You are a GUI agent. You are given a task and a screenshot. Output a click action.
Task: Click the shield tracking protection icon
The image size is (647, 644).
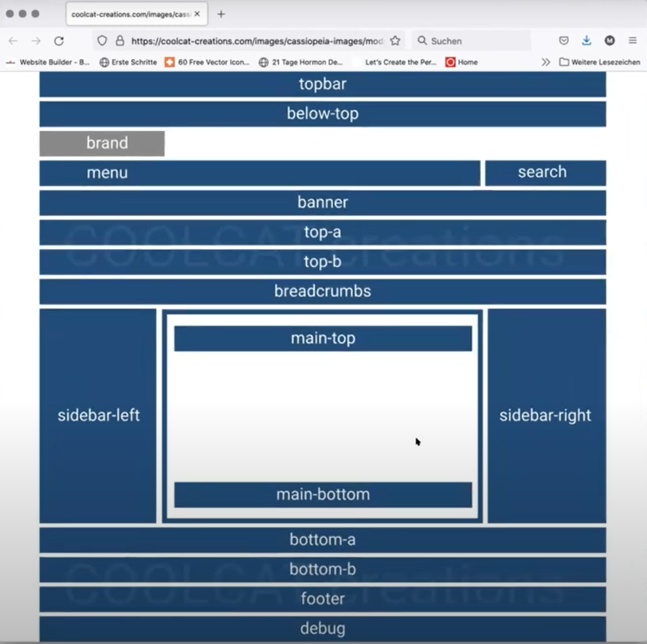tap(102, 41)
